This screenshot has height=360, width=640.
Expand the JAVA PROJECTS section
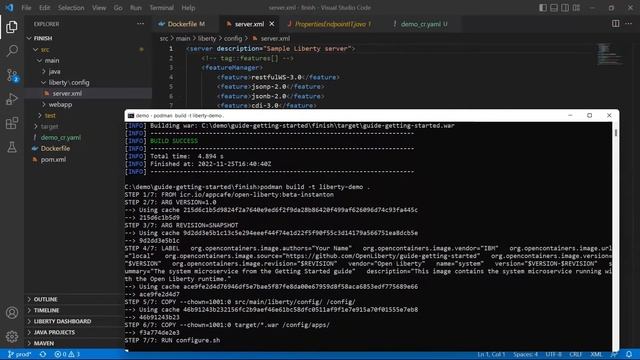54,332
